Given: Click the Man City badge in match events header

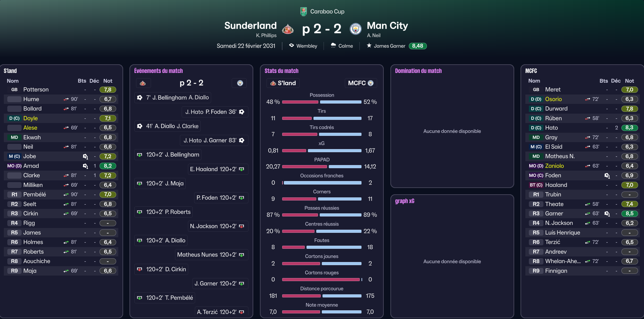Looking at the screenshot, I should click(x=240, y=83).
